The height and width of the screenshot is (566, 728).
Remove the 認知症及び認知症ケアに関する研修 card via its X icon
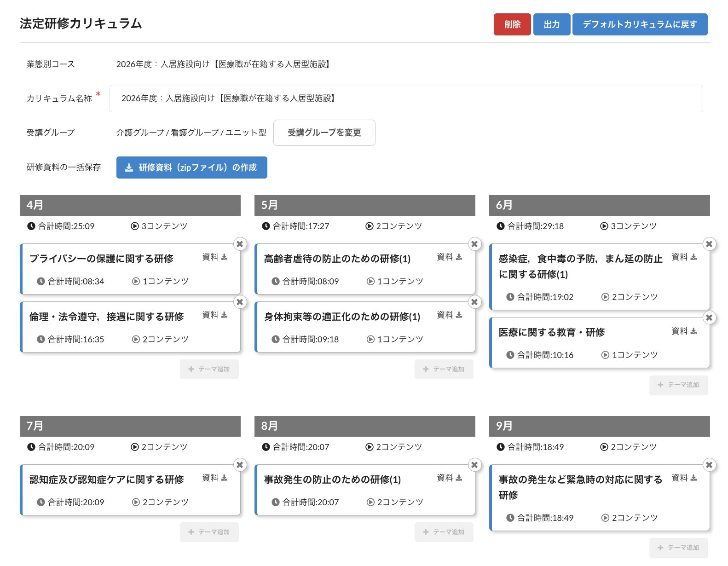(x=240, y=465)
